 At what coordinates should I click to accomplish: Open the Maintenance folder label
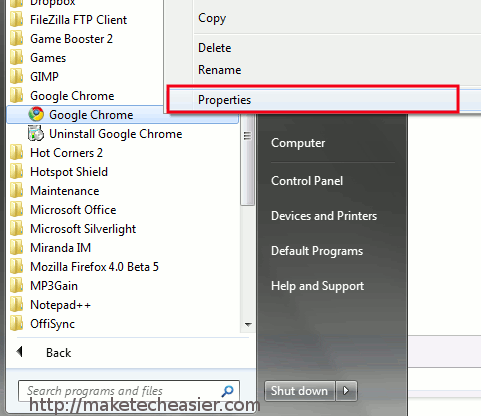65,191
